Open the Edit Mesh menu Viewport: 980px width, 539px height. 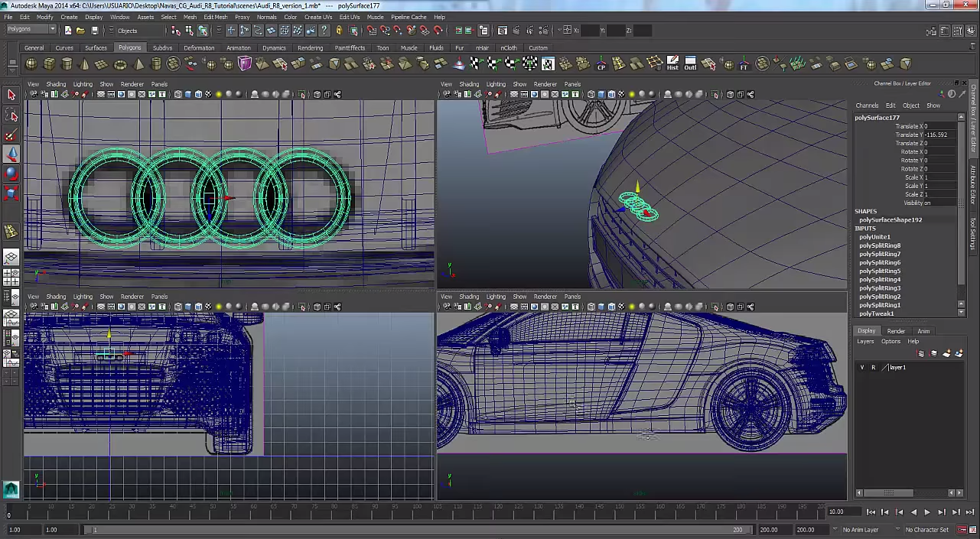[x=215, y=17]
